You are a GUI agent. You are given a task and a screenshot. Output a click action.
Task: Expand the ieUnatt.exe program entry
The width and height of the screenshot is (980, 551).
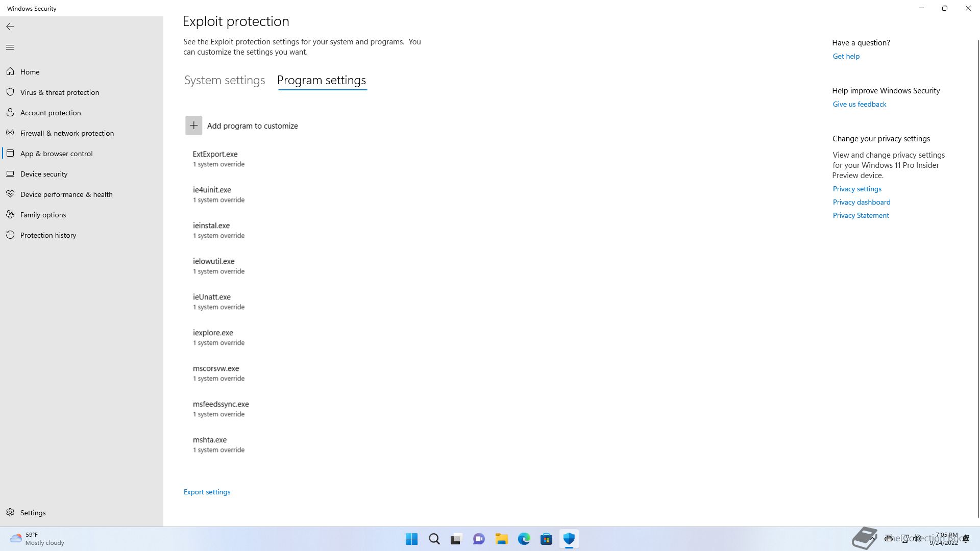218,302
